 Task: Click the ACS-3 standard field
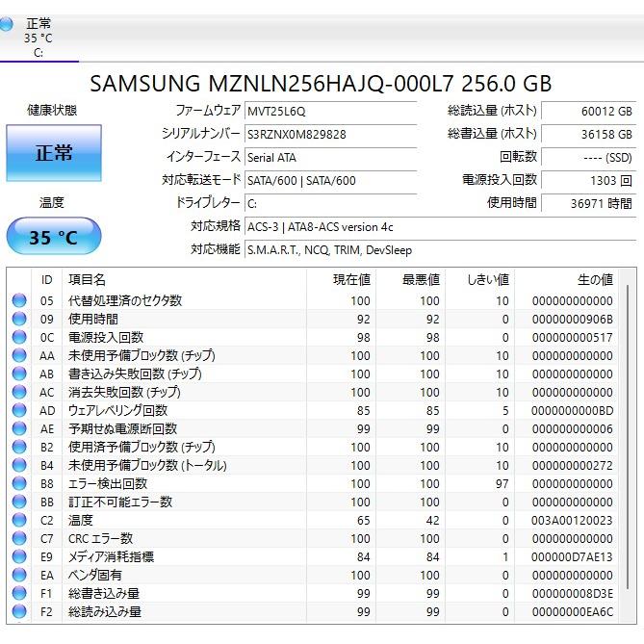(440, 227)
